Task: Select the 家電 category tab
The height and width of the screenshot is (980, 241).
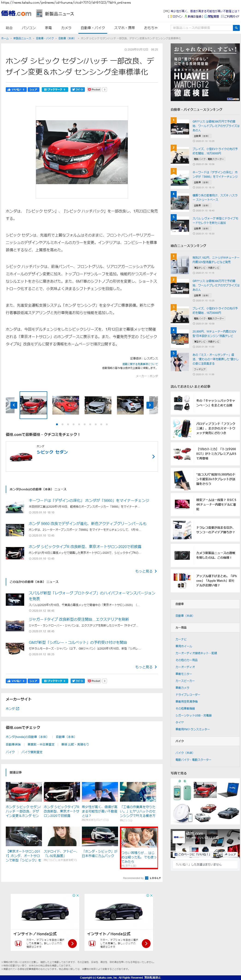Action: (x=48, y=28)
